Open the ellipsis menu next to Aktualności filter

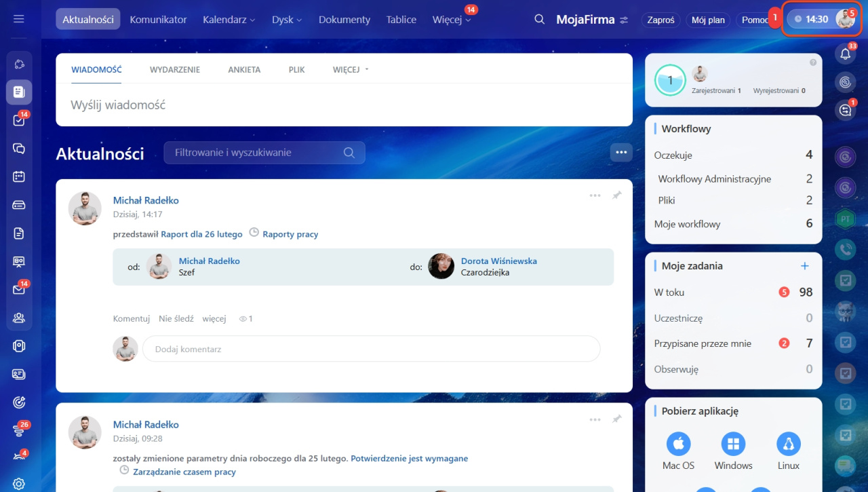click(621, 153)
